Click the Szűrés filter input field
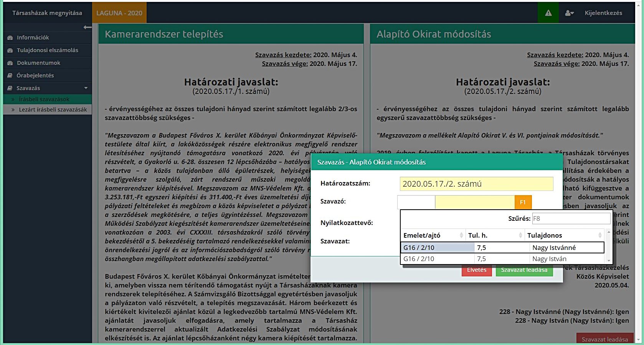 (571, 219)
